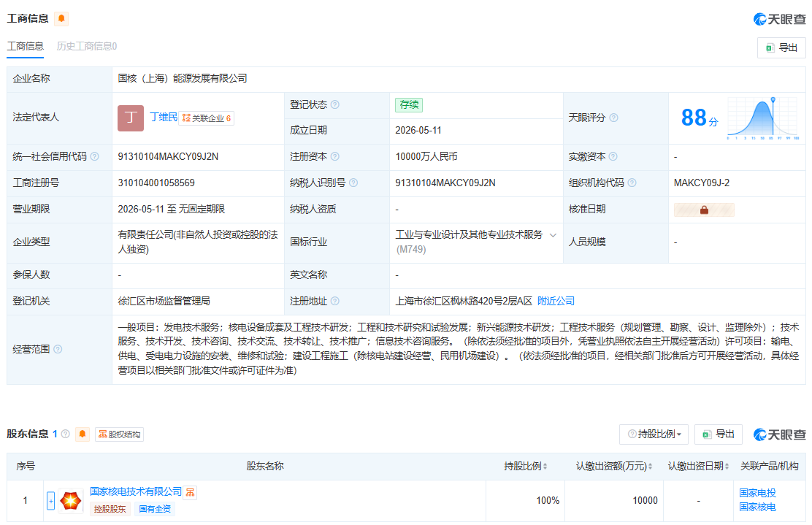Image resolution: width=812 pixels, height=525 pixels.
Task: View 关联企业 6 related companies tag
Action: 206,118
